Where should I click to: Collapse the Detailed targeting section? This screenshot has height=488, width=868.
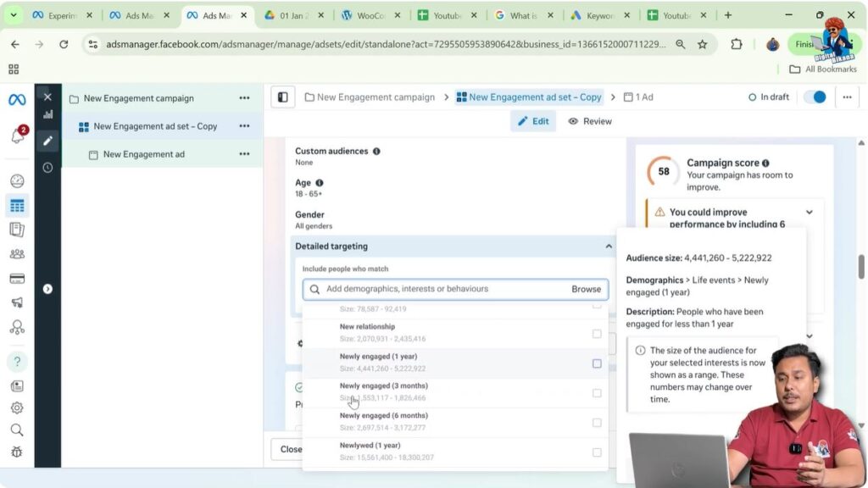608,246
